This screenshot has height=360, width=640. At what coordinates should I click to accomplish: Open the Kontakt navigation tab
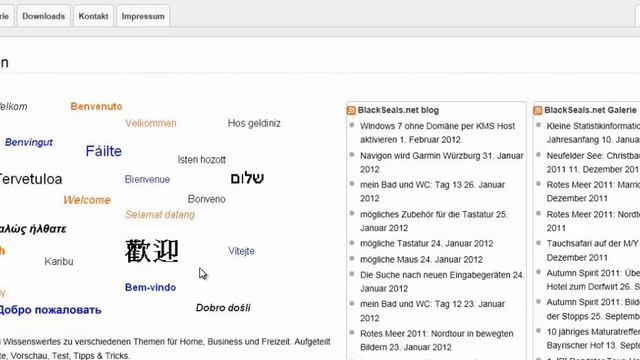pos(93,16)
